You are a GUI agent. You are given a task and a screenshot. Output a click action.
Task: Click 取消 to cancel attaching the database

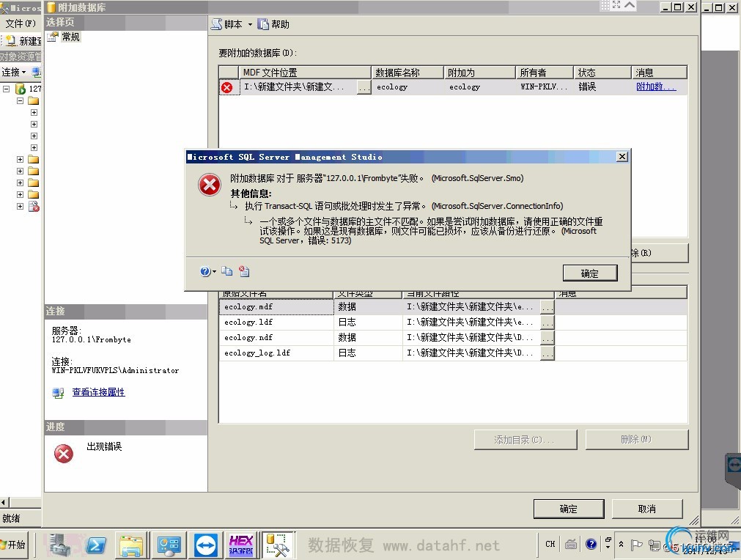(x=647, y=509)
